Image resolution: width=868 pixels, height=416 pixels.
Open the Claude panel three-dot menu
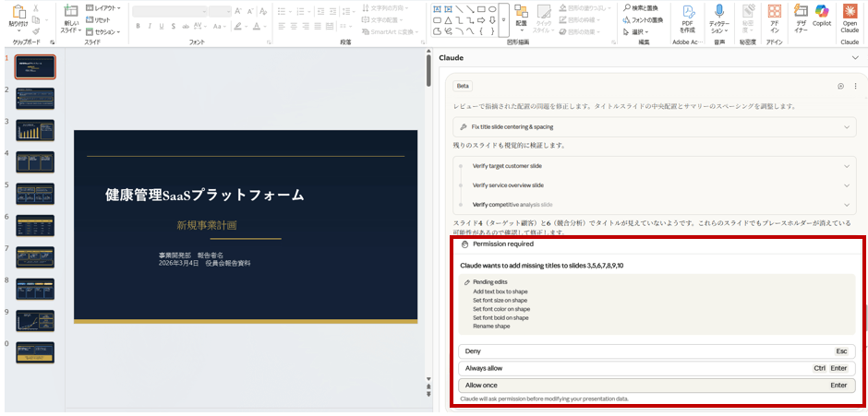(855, 86)
